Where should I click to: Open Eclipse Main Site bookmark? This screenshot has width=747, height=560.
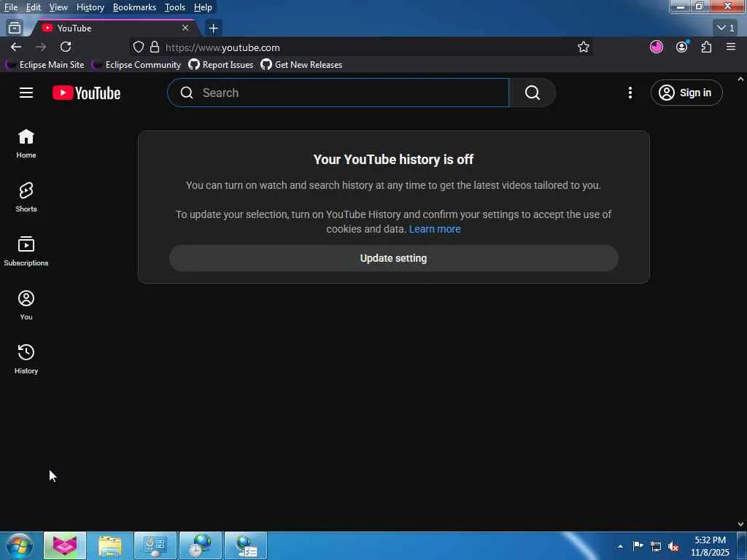coord(45,65)
